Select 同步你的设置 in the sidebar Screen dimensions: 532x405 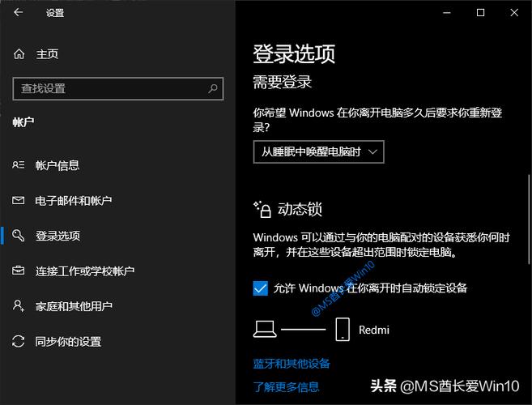click(x=68, y=342)
